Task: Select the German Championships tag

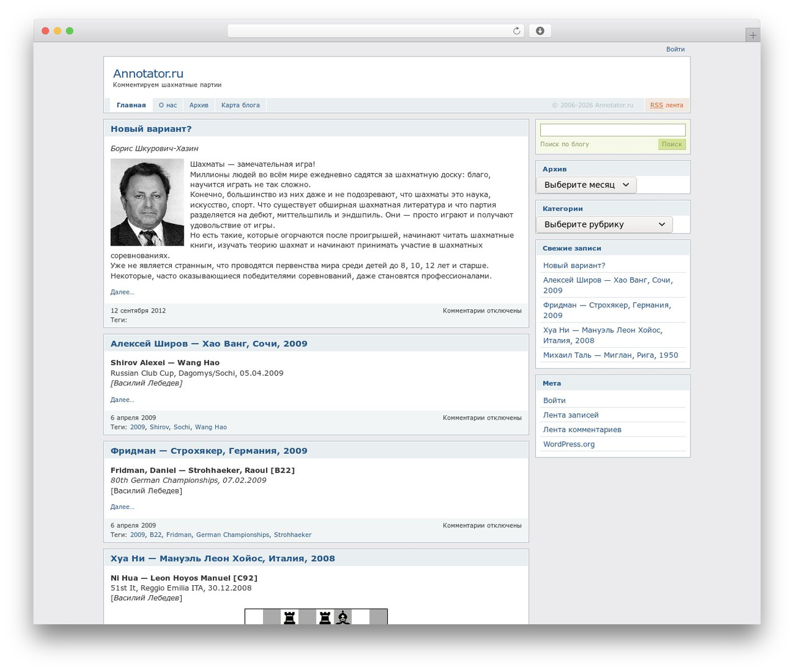Action: pos(233,535)
